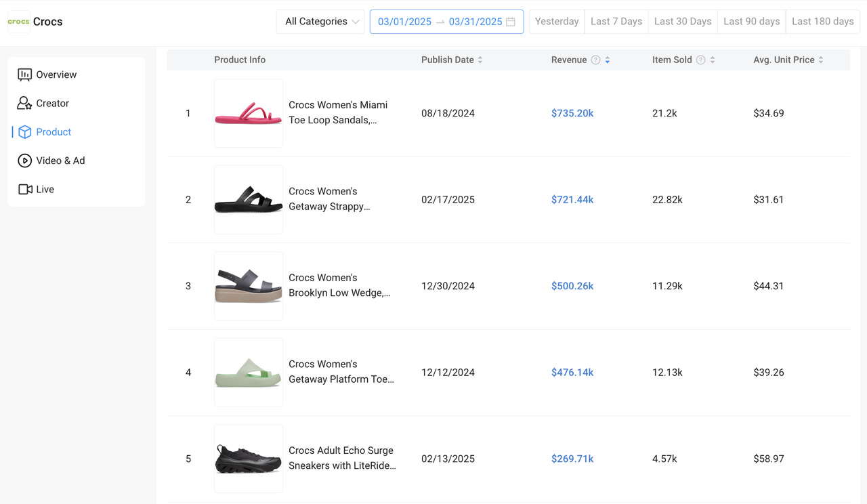Click the $44.31 average unit price
Viewport: 867px width, 504px height.
769,286
